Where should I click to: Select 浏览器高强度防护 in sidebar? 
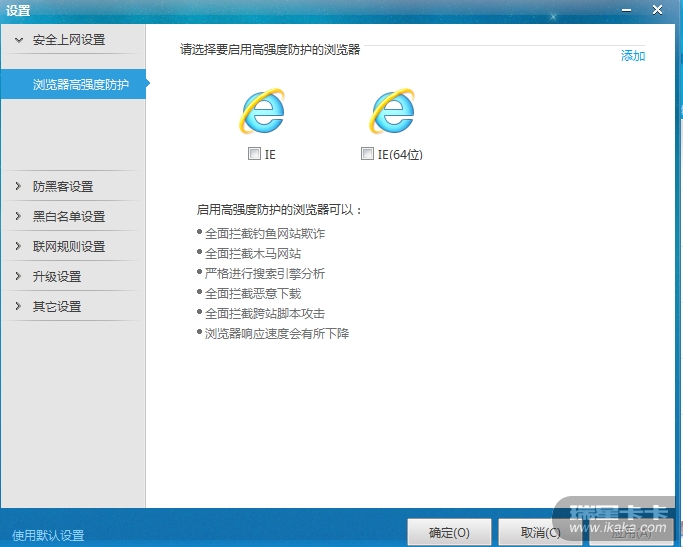click(73, 84)
